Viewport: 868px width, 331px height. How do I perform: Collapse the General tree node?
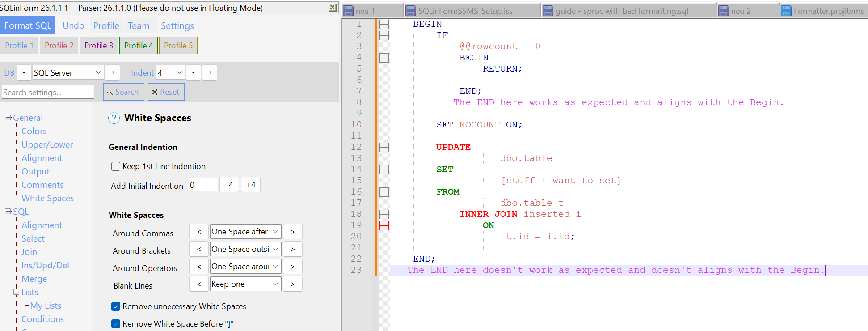point(8,118)
